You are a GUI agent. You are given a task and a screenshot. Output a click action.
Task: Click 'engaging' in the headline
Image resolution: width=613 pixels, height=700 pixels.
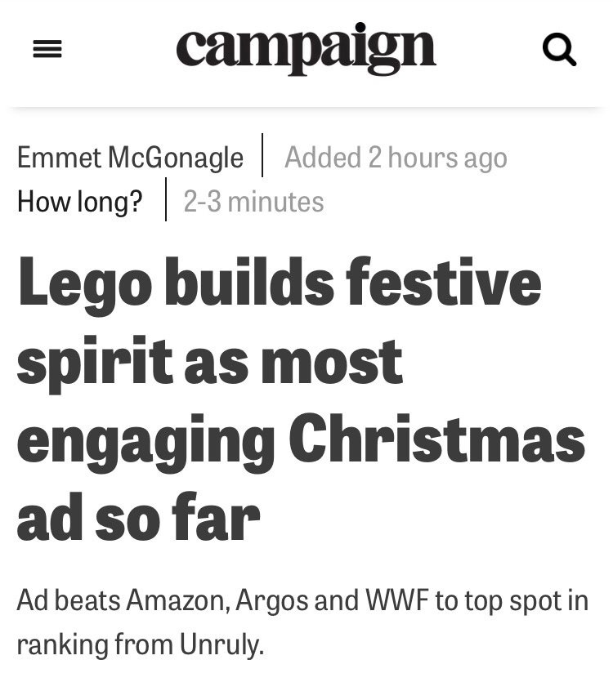pyautogui.click(x=146, y=441)
